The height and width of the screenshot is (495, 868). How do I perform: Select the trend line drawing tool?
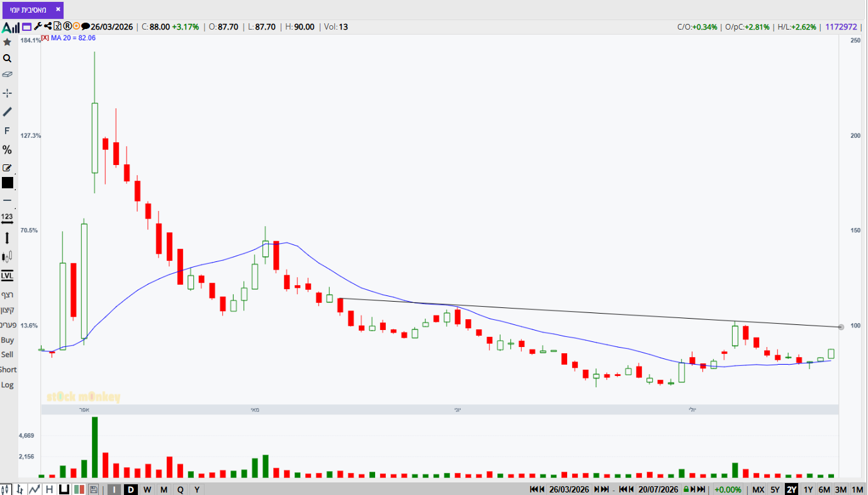pyautogui.click(x=7, y=111)
